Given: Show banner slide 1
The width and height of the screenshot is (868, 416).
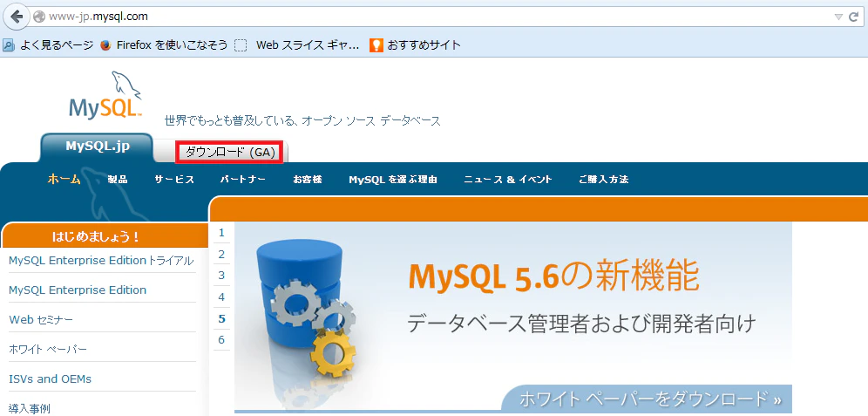Looking at the screenshot, I should 221,233.
